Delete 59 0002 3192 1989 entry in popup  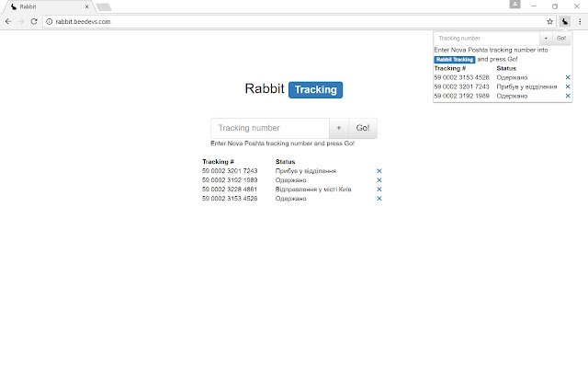(568, 96)
